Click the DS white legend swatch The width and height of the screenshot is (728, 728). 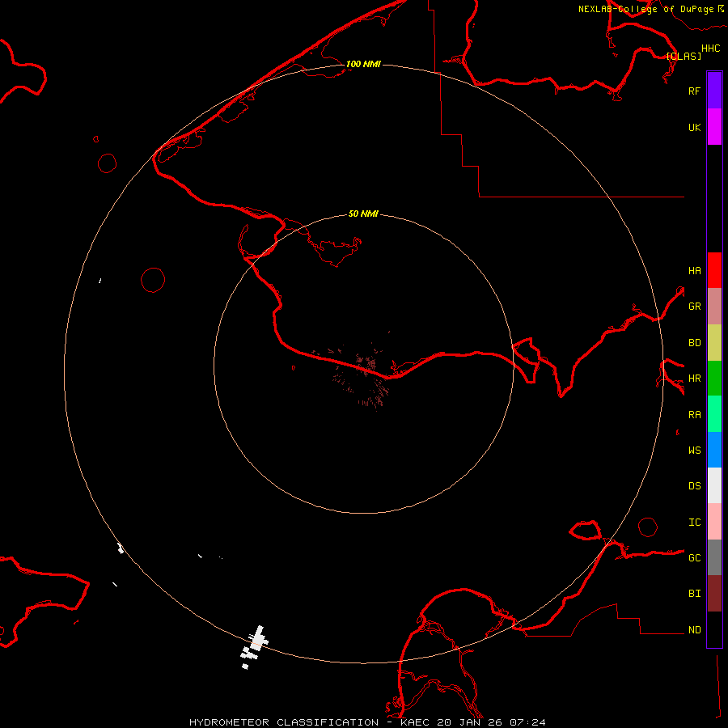[x=714, y=485]
